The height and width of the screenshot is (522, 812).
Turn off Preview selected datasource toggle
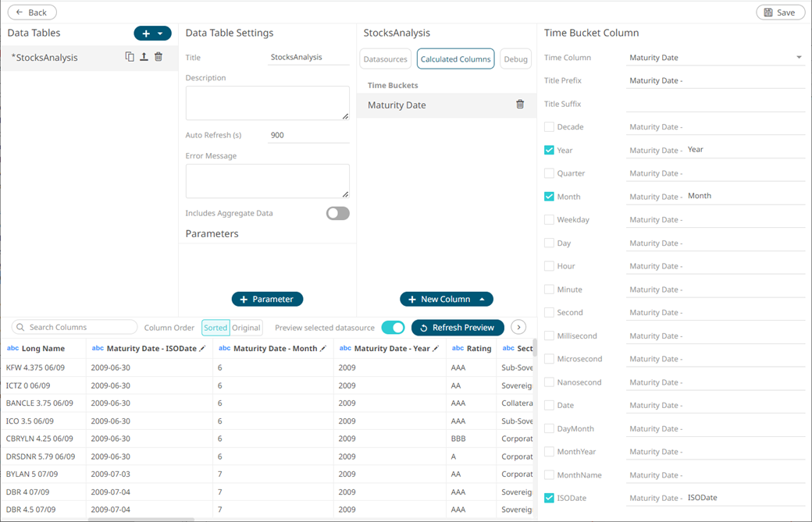pos(393,328)
